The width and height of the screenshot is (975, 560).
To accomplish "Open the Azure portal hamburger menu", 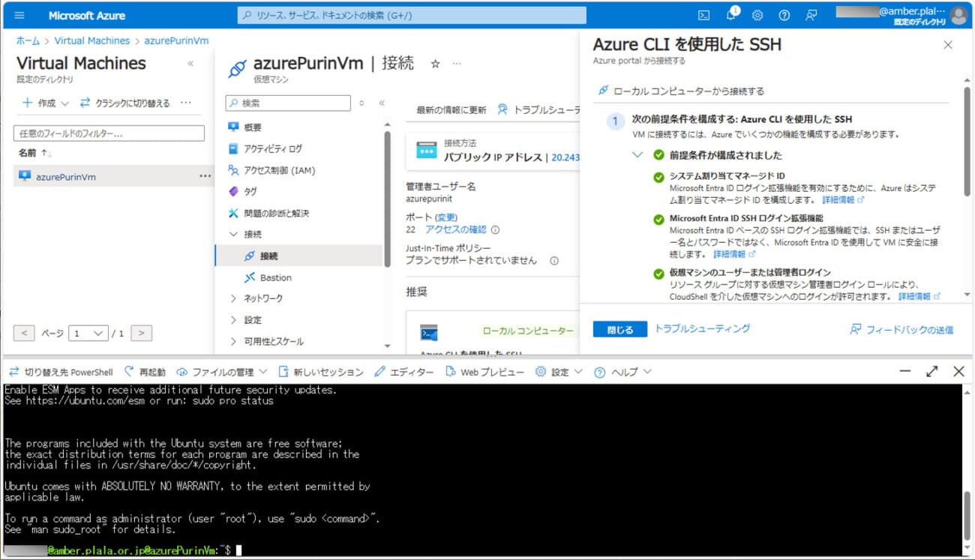I will 19,15.
